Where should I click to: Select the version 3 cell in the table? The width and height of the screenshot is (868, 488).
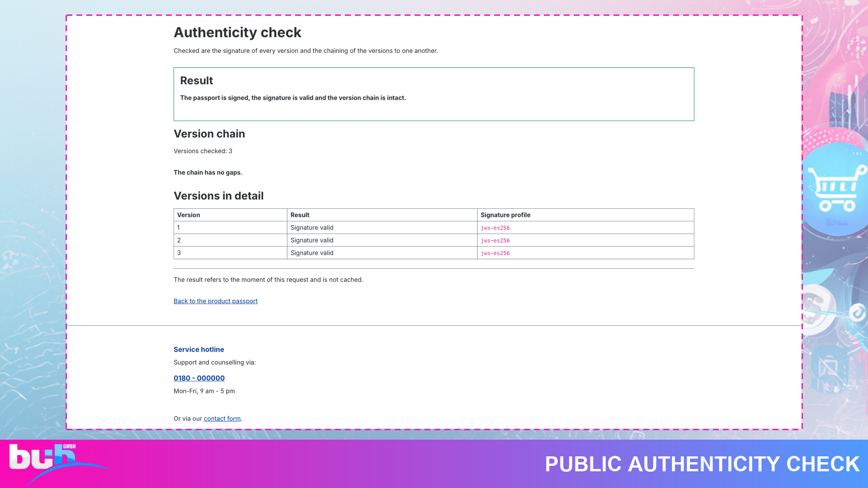pyautogui.click(x=231, y=253)
